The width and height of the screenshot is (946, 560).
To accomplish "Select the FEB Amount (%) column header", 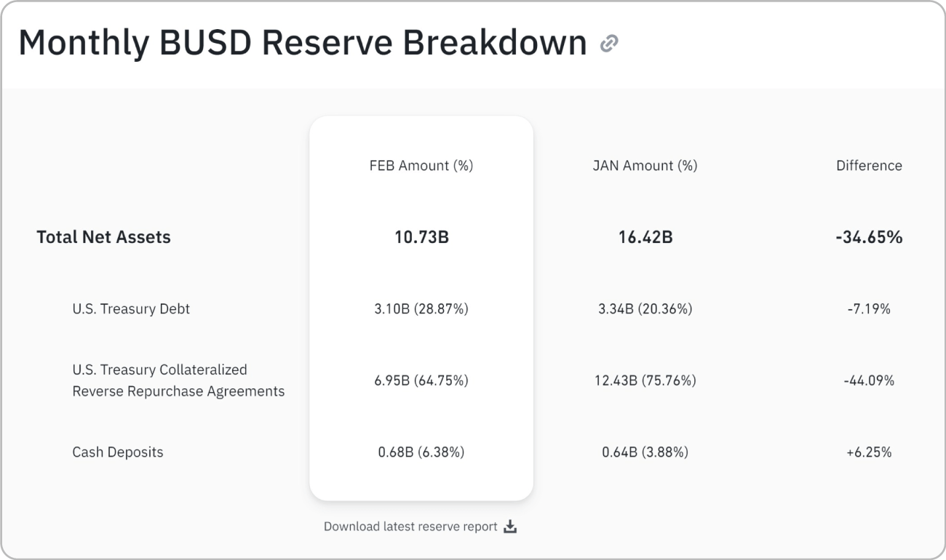I will pyautogui.click(x=421, y=166).
